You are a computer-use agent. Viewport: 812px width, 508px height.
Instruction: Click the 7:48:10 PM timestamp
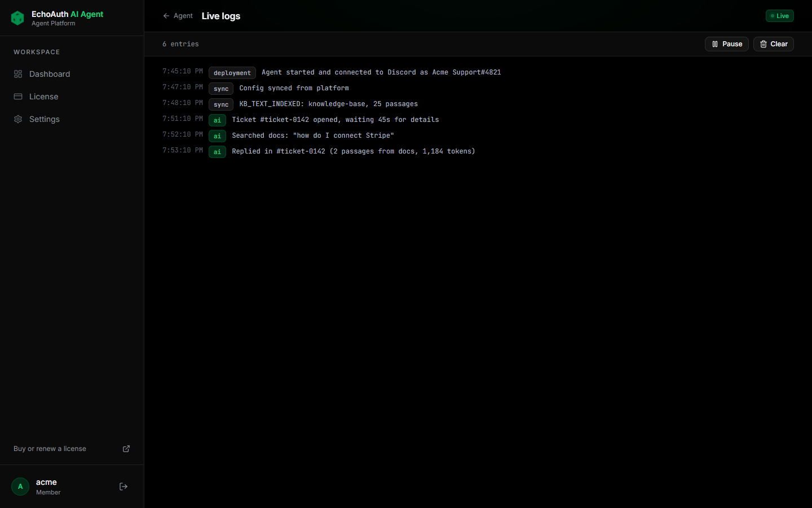[x=183, y=103]
